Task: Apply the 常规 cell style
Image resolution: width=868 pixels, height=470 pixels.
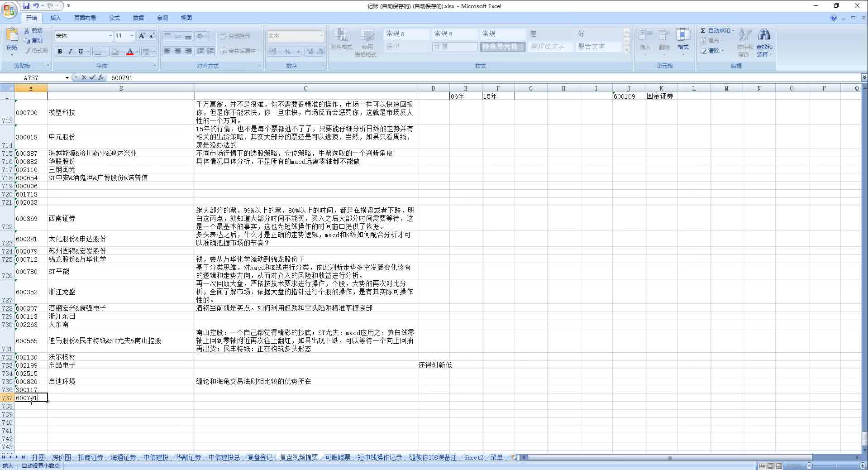Action: point(501,34)
